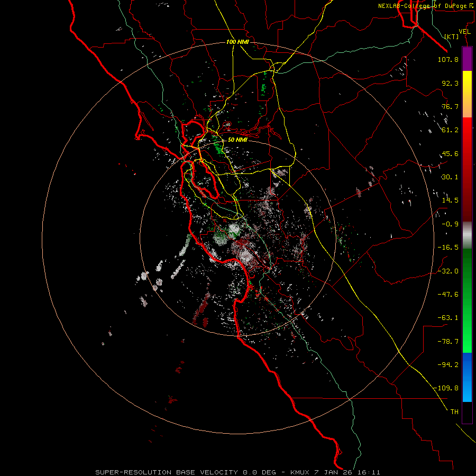The image size is (476, 476).
Task: Click the 50 NMI range ring label
Action: 237,140
